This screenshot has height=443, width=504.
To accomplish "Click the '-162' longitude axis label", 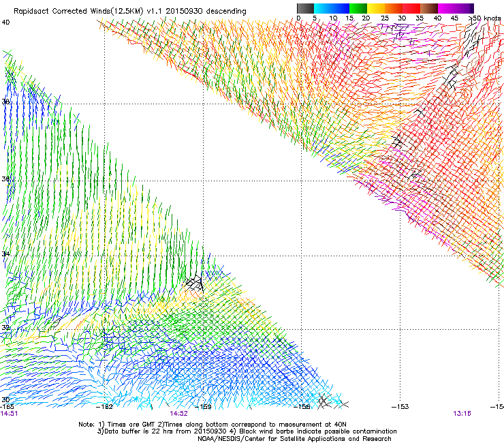I will (104, 407).
